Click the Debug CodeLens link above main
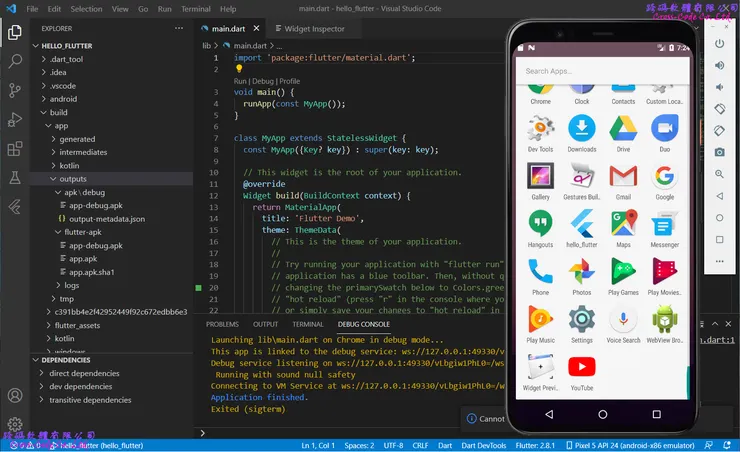This screenshot has height=452, width=740. tap(263, 81)
